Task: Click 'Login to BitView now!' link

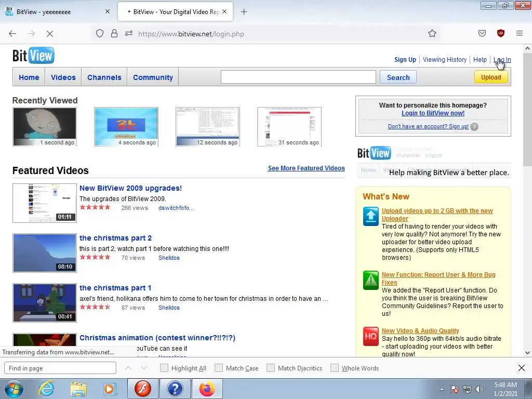Action: tap(433, 113)
